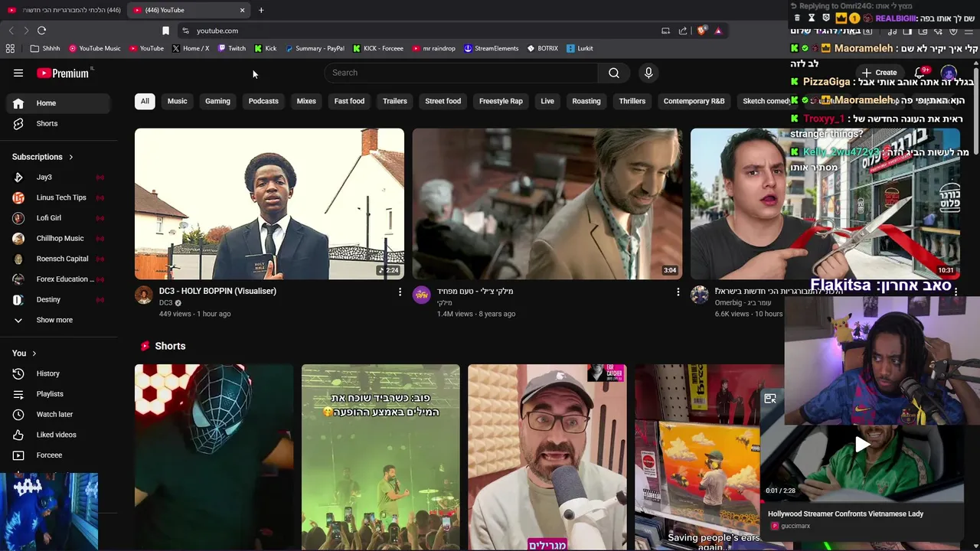Open the DC3 HOLY BOPPIN video thumbnail
This screenshot has height=551, width=980.
[269, 204]
